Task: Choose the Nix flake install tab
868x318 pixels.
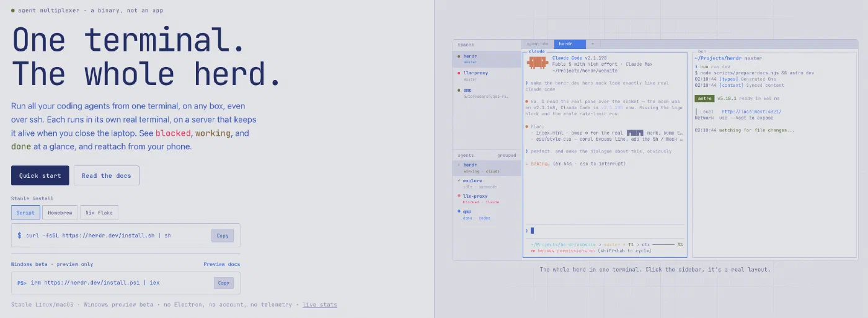Action: (99, 213)
